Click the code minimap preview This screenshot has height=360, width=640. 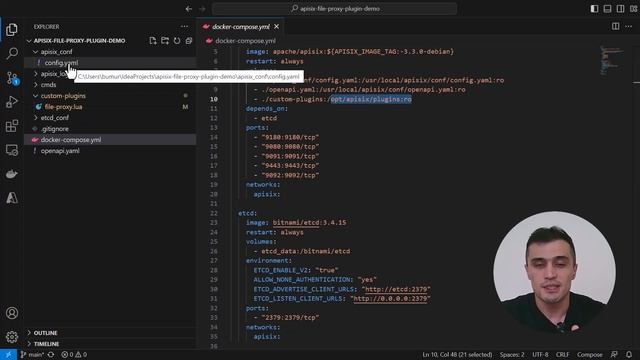click(611, 61)
